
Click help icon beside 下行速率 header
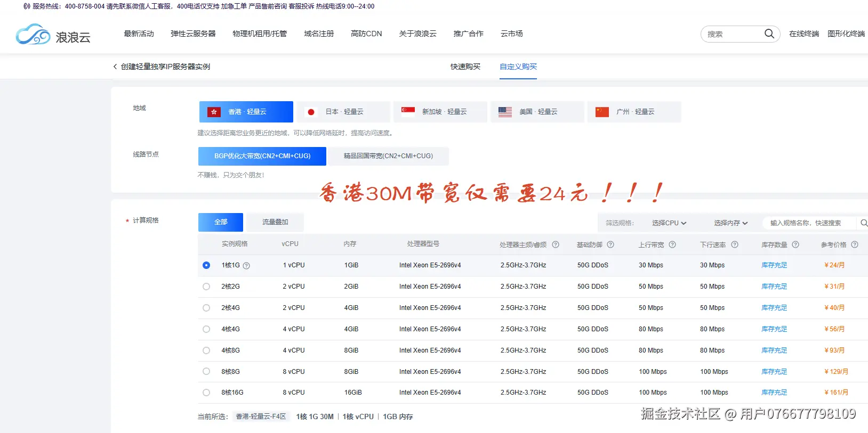click(735, 244)
